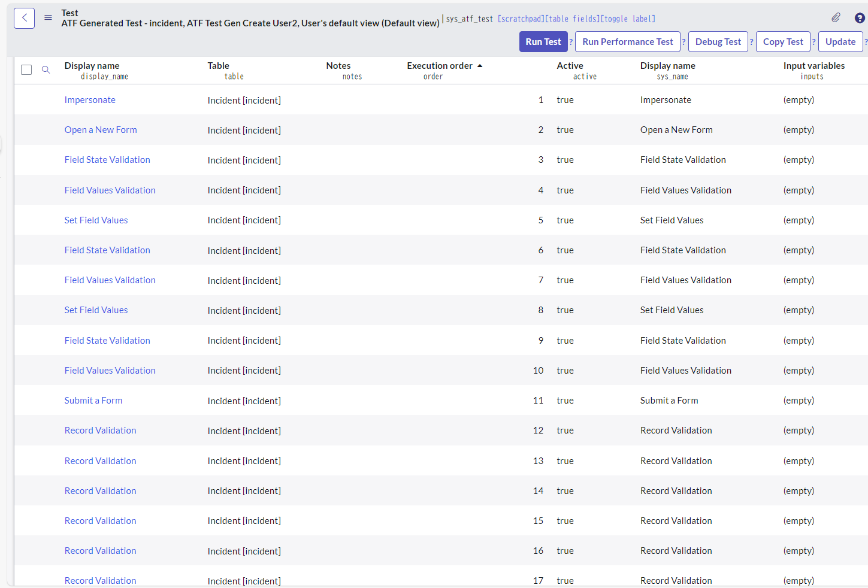
Task: Click the Update button
Action: click(840, 42)
